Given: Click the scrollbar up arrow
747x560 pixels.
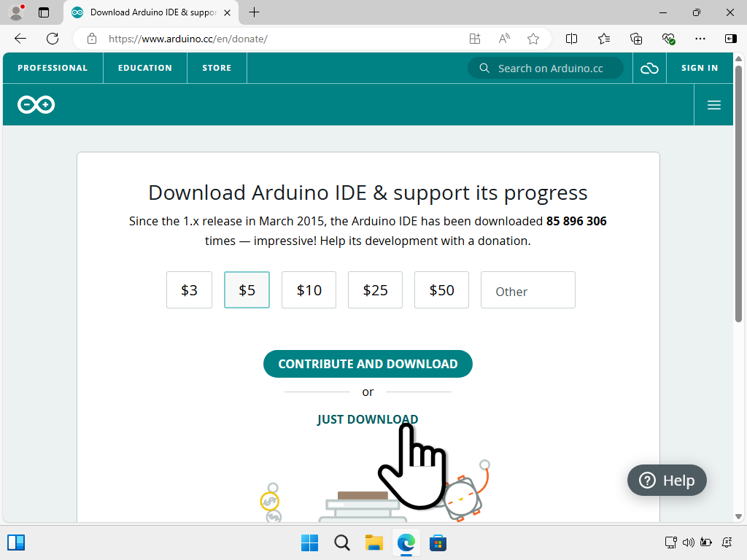Looking at the screenshot, I should (738, 58).
